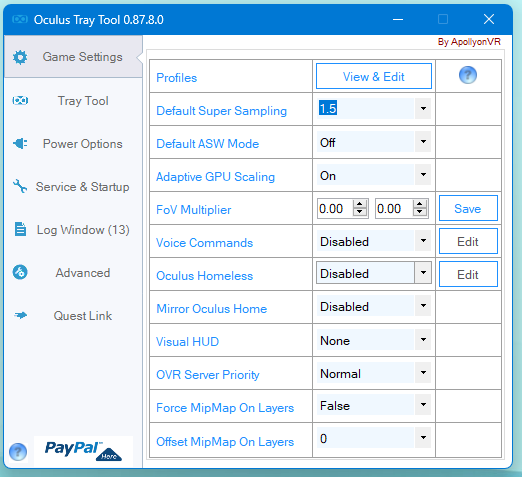Expand the Force MipMap On Layers dropdown

[x=423, y=404]
